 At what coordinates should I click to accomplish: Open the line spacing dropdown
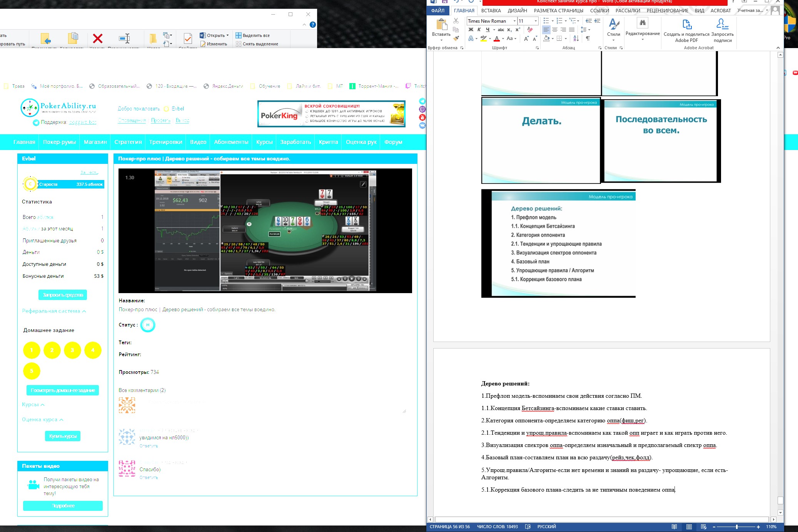point(585,30)
